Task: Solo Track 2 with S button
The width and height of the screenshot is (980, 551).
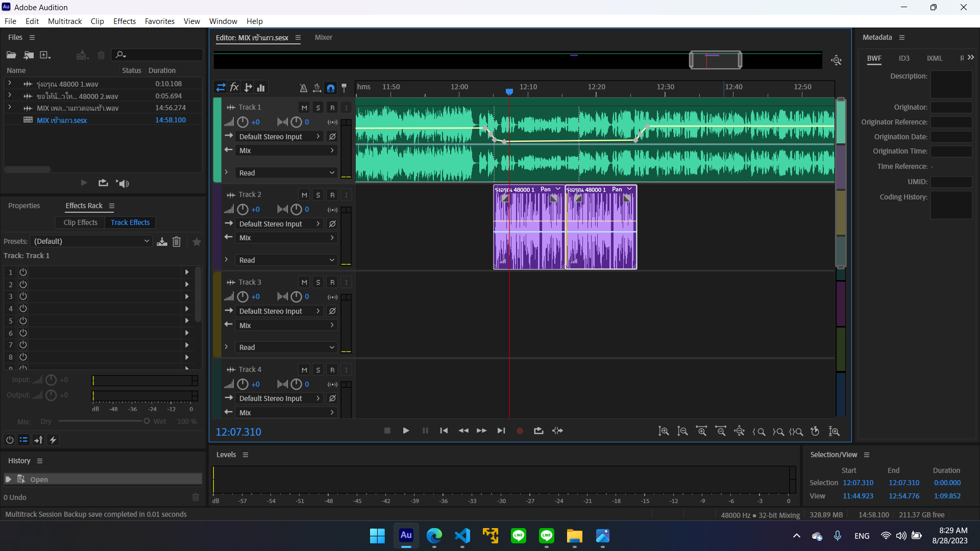Action: click(x=318, y=195)
